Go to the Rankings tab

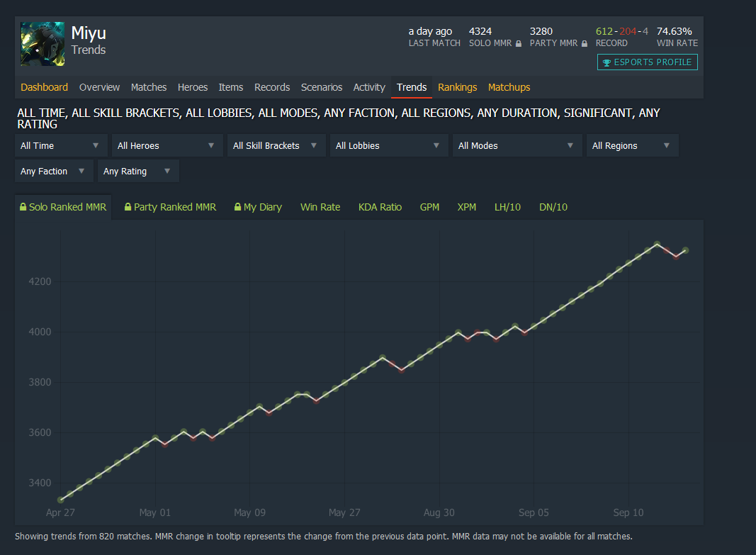click(457, 87)
